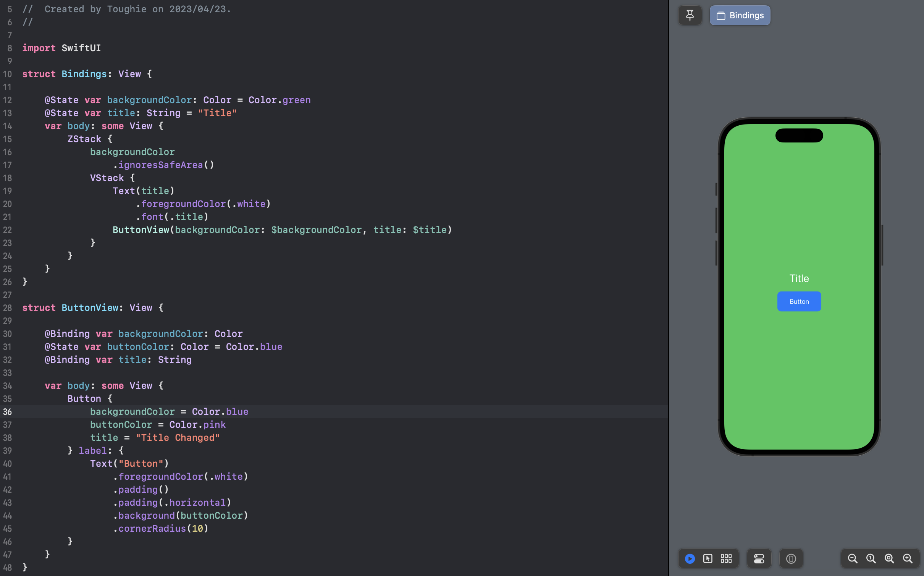Click '.foregroundColor(.white)' on line 41
Screen dimensions: 924x576
click(180, 477)
